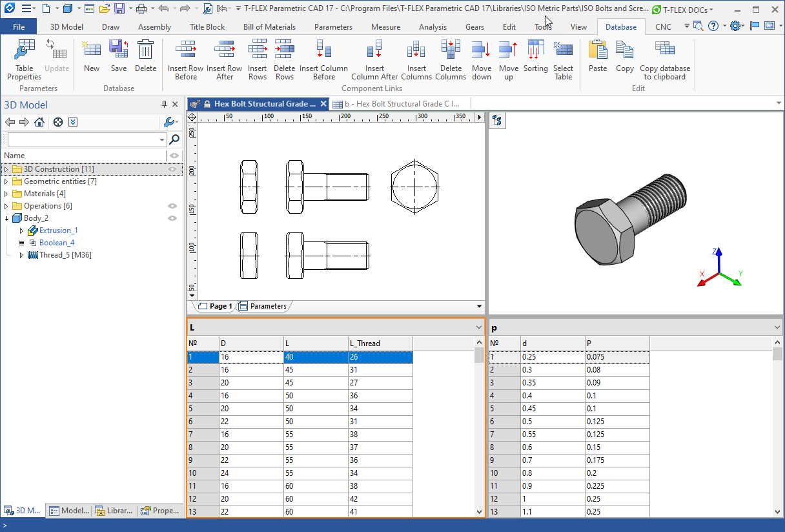Expand the Materials folder

6,194
